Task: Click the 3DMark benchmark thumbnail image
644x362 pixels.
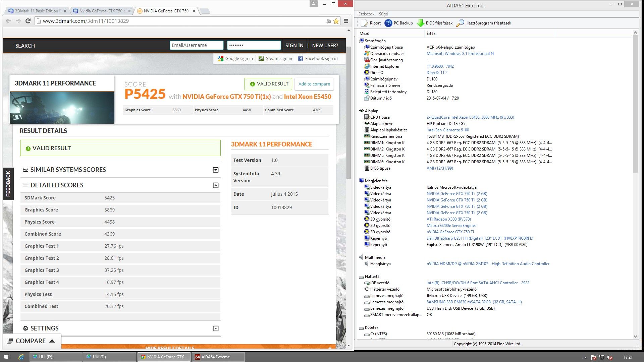Action: (62, 108)
